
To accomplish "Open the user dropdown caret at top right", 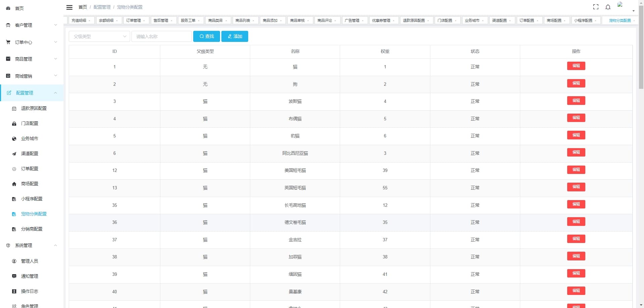I will tap(633, 11).
